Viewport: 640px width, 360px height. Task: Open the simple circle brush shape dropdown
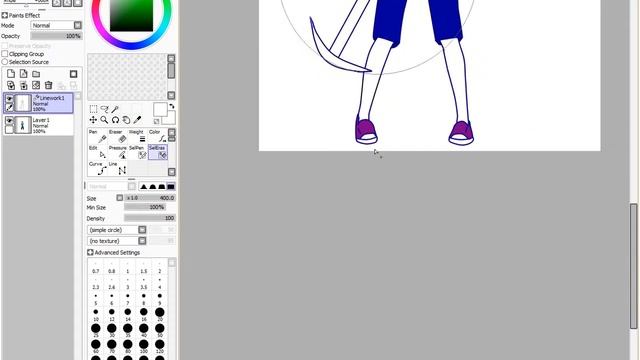pos(117,230)
